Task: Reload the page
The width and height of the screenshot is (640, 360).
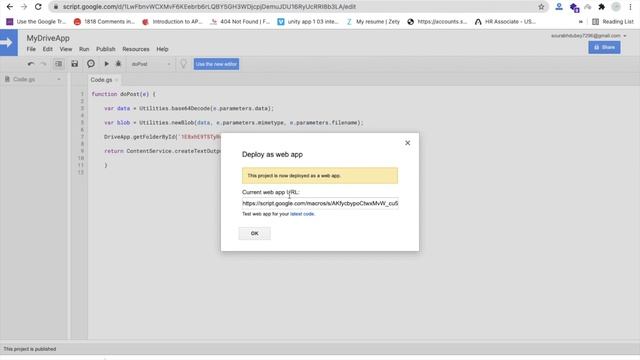Action: pos(38,7)
